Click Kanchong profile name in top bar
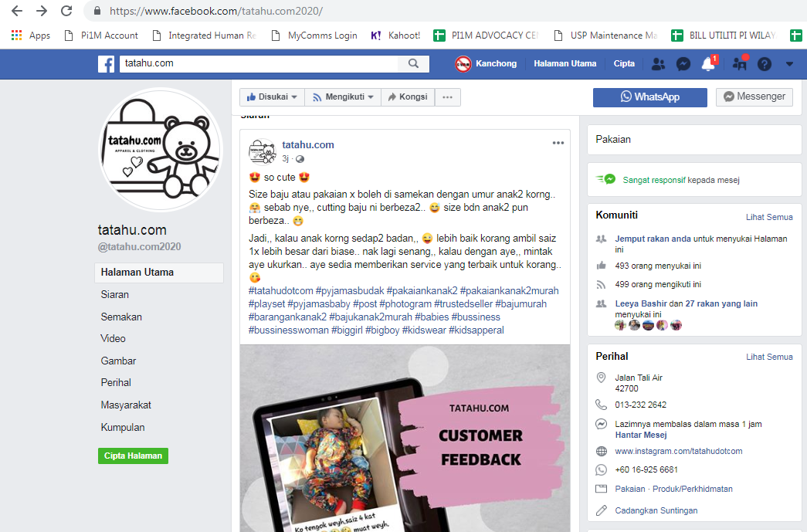The image size is (807, 532). (496, 64)
